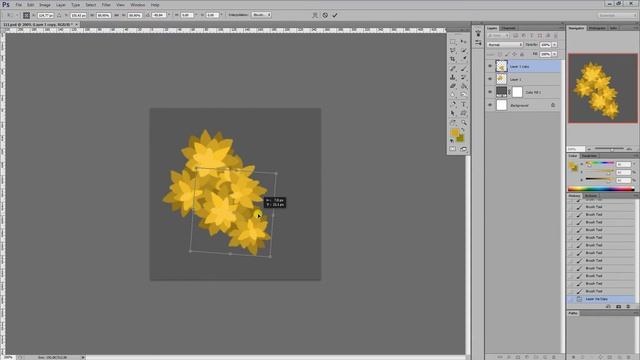Switch to the Actions tab
Image resolution: width=640 pixels, height=360 pixels.
click(591, 196)
